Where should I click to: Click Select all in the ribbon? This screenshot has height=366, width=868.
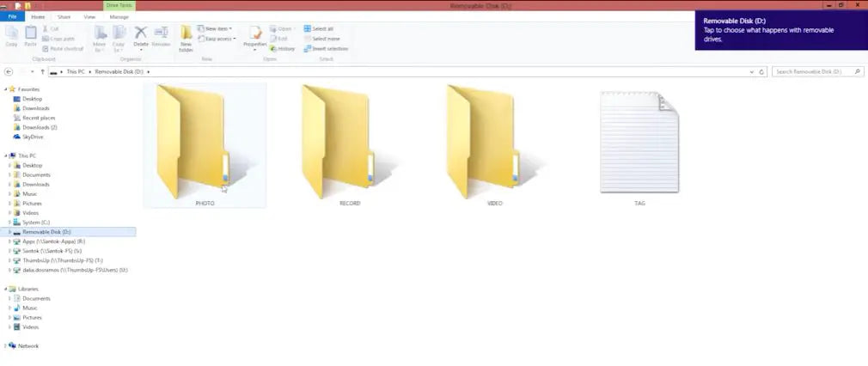coord(319,29)
